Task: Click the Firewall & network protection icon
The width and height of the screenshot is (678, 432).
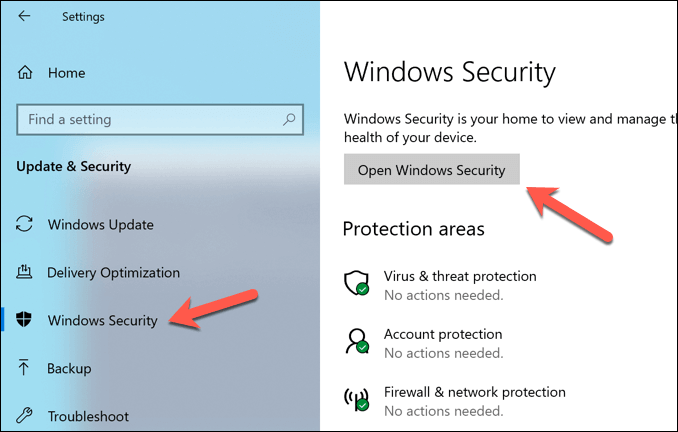Action: (x=357, y=399)
